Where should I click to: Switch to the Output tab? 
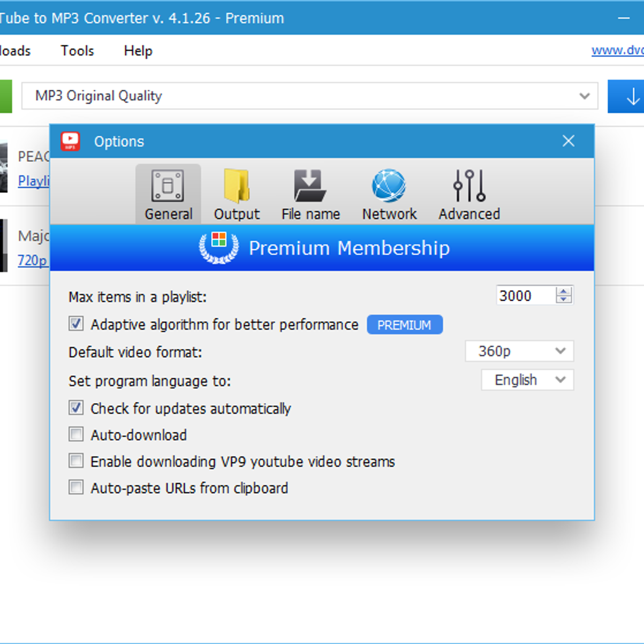pyautogui.click(x=237, y=194)
